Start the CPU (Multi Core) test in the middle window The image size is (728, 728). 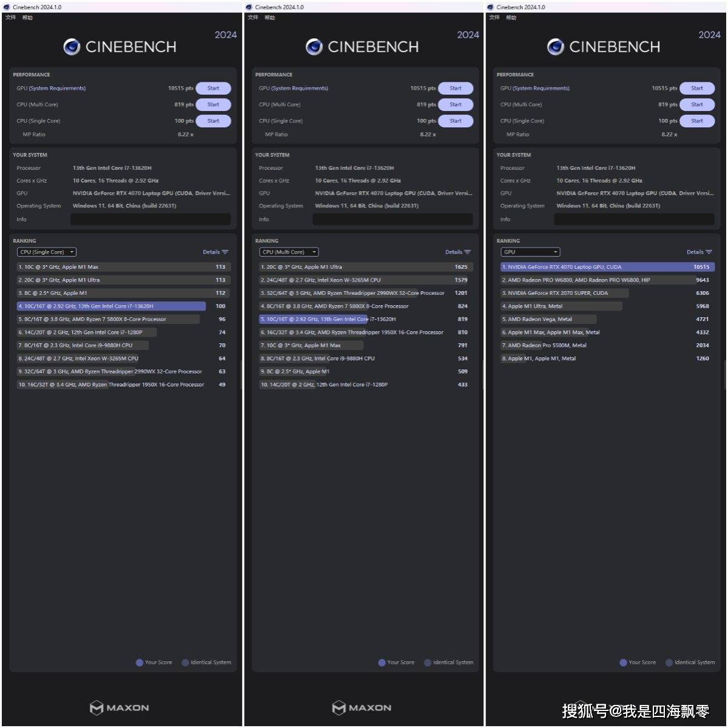(x=456, y=105)
